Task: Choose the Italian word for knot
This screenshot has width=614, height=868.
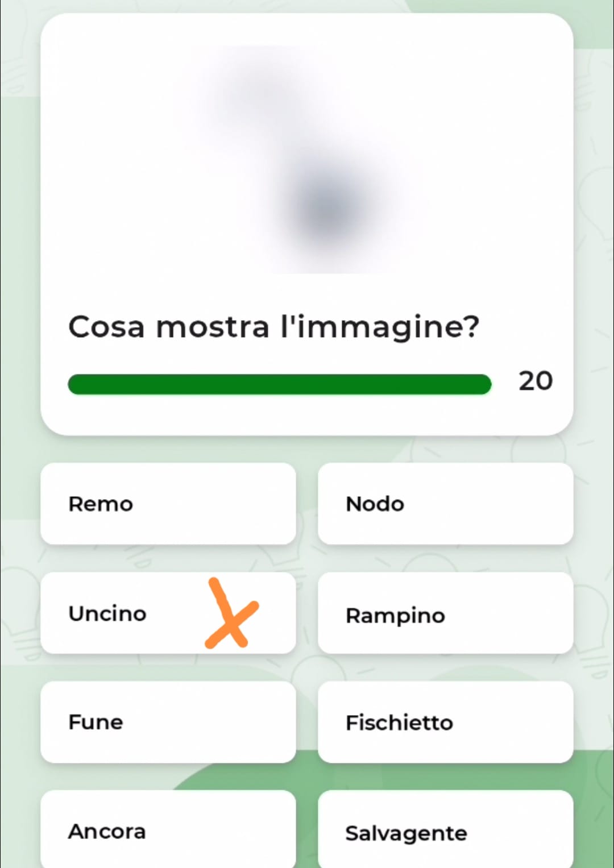Action: tap(445, 504)
